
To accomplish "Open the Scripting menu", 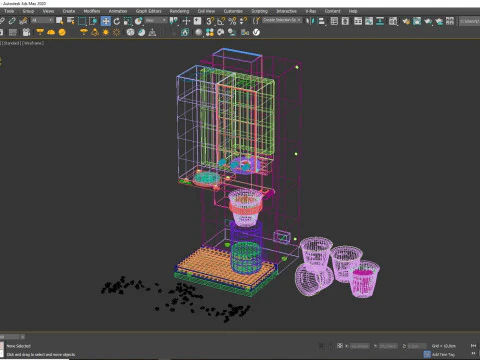I will point(259,11).
